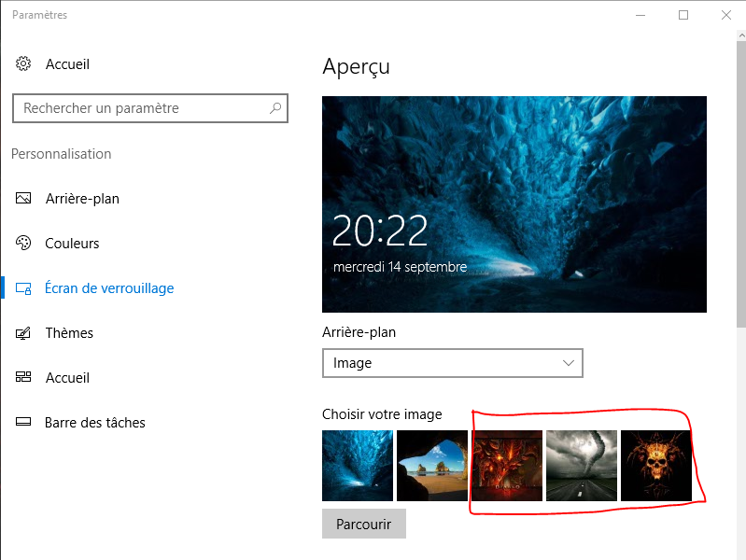The width and height of the screenshot is (746, 560).
Task: Click the Thèmes icon with pencil
Action: click(23, 333)
